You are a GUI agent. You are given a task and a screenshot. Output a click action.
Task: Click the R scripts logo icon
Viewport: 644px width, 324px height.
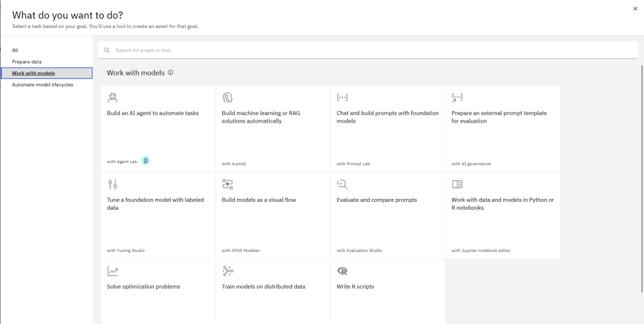[342, 271]
